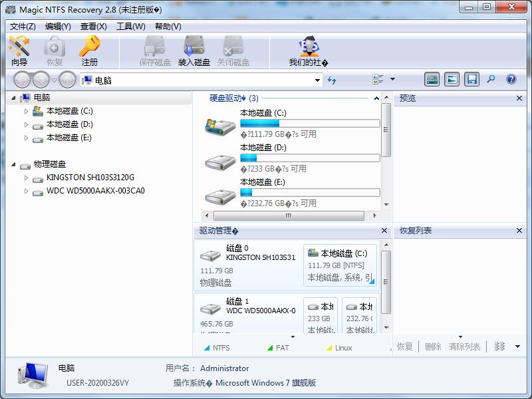Click the recovery list options grid icon
532x399 pixels.
click(499, 346)
